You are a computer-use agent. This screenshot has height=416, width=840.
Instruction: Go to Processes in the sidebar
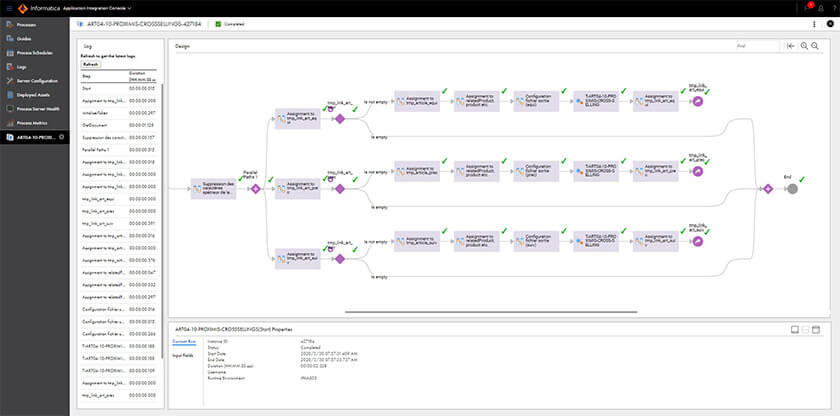pyautogui.click(x=35, y=25)
